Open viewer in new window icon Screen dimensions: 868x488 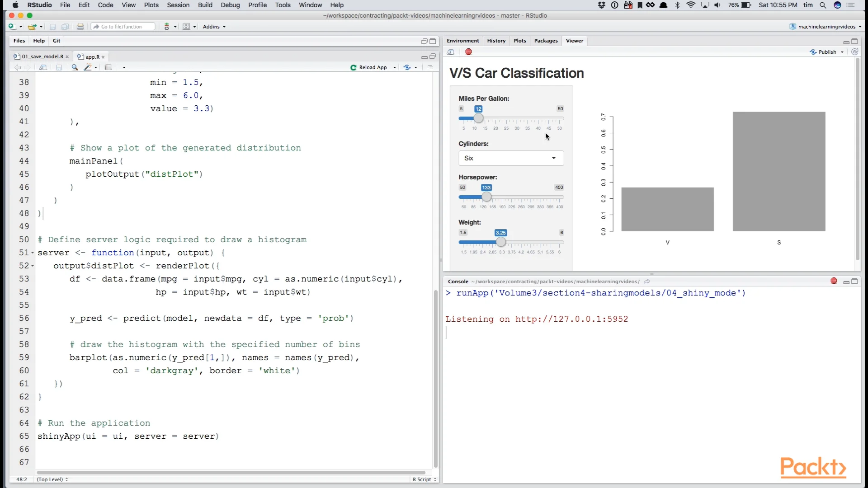click(450, 52)
